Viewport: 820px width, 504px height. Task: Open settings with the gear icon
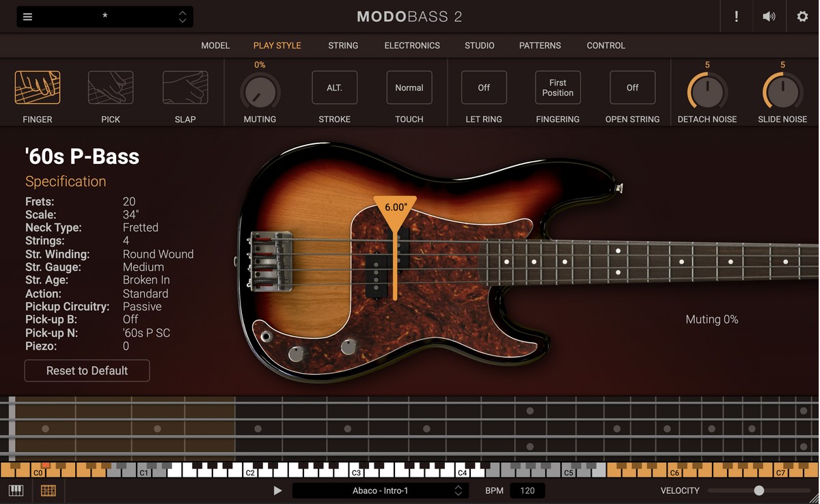click(x=802, y=17)
